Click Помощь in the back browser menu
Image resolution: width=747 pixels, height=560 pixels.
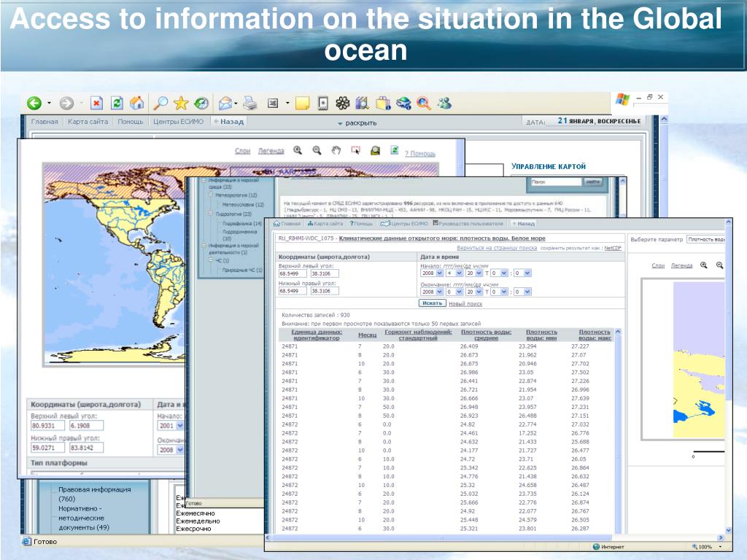[130, 122]
